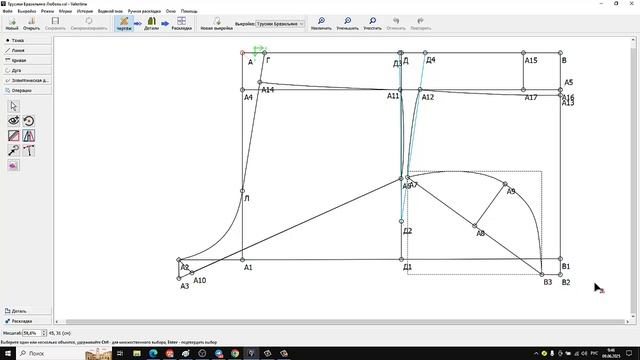This screenshot has width=640, height=360.
Task: Select point Л on the drawing
Action: click(242, 191)
